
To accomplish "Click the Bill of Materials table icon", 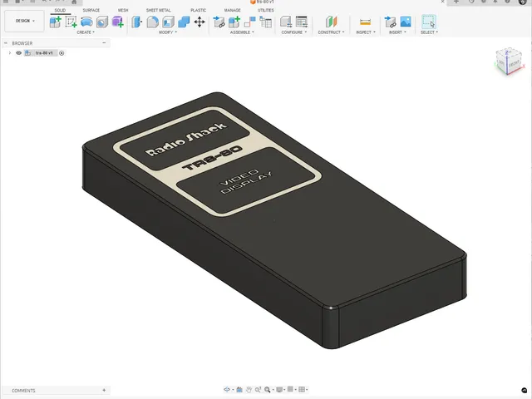I will point(266,22).
